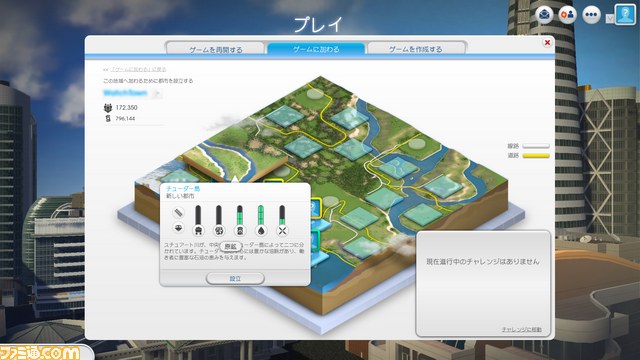Click the full green water level bar
This screenshot has height=360, width=640.
[x=261, y=215]
